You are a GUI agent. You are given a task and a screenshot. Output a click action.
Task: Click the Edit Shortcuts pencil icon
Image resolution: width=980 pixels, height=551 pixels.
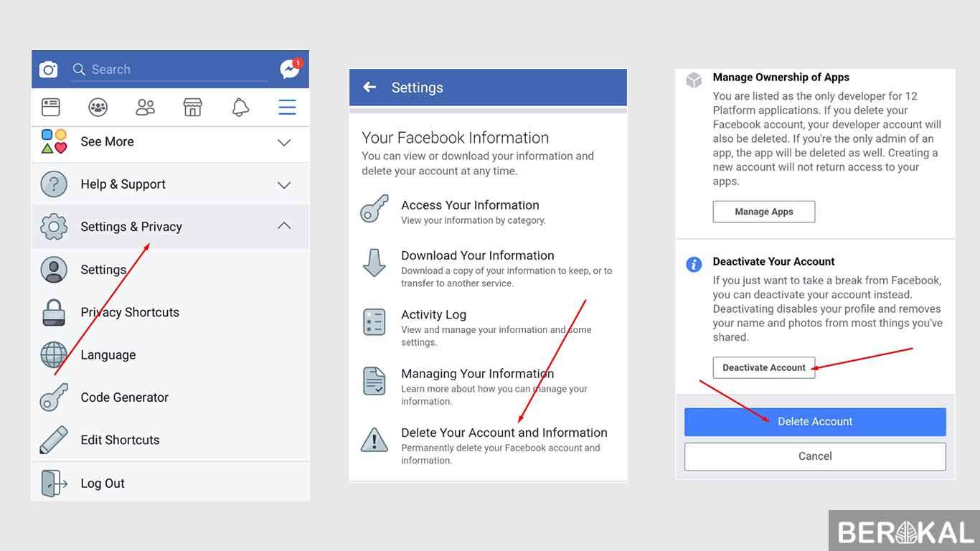click(x=54, y=440)
